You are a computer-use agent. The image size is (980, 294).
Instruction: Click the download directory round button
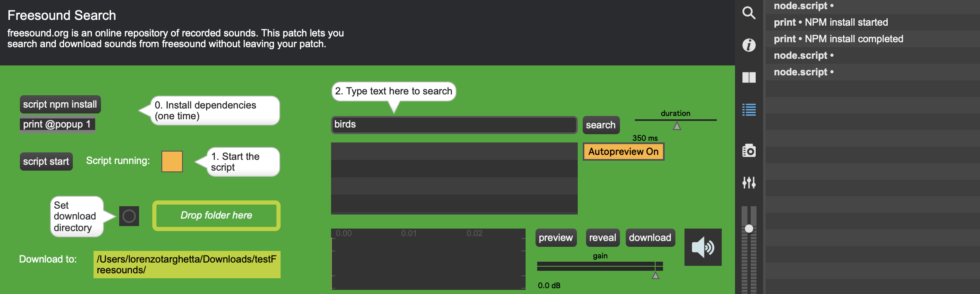(129, 216)
